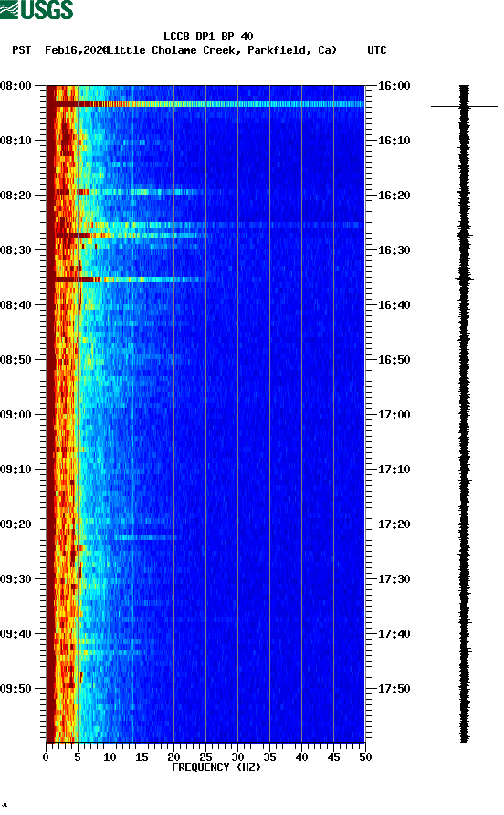Click the faint streak near 09:22 PST
504x815 pixels.
[x=145, y=537]
